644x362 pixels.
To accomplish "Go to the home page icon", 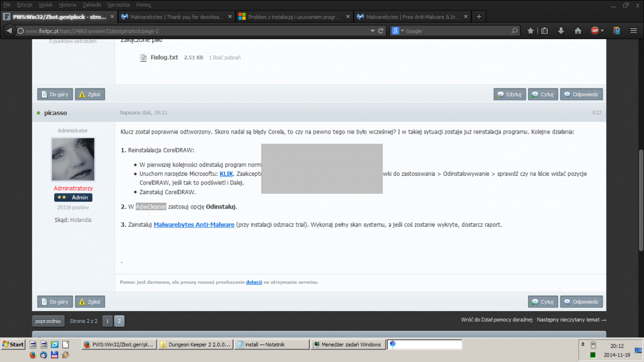I will click(x=578, y=31).
